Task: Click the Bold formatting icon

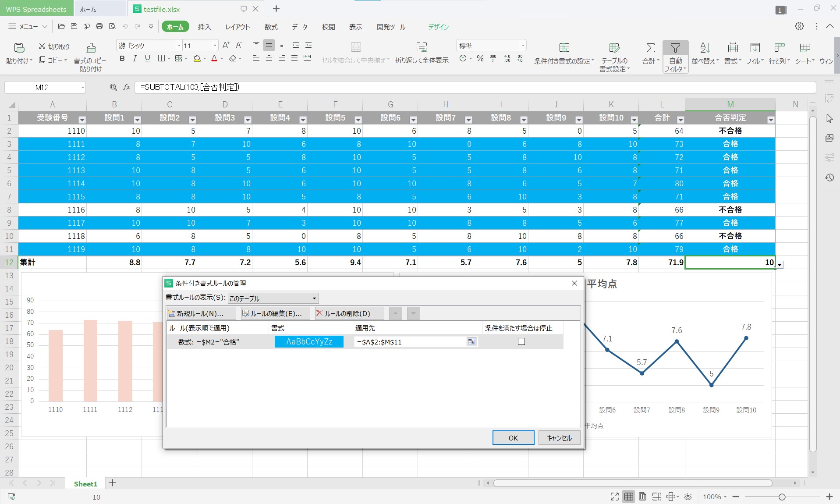Action: 122,59
